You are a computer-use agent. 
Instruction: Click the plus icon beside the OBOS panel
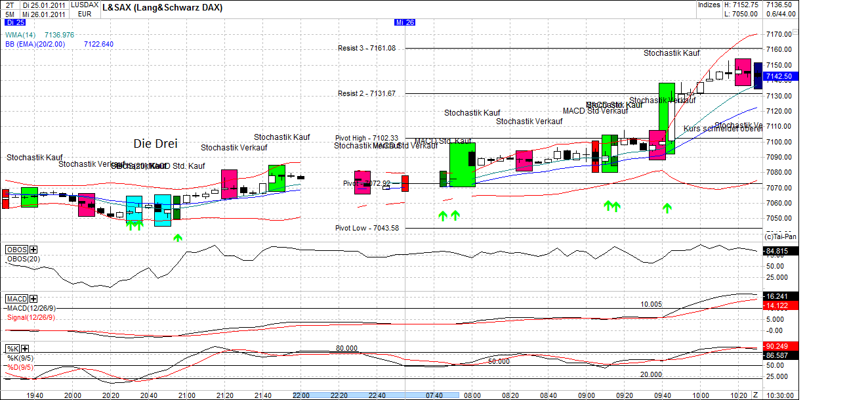tap(33, 250)
